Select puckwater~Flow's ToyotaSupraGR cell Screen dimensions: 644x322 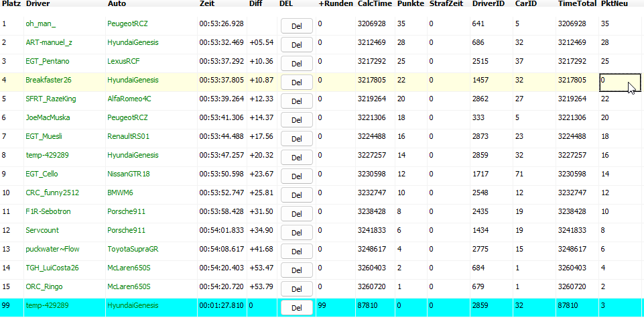click(134, 249)
